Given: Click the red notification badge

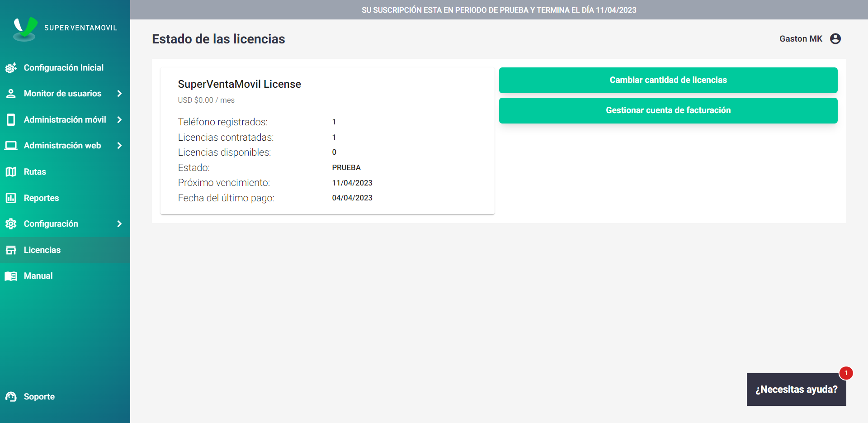Looking at the screenshot, I should (846, 373).
